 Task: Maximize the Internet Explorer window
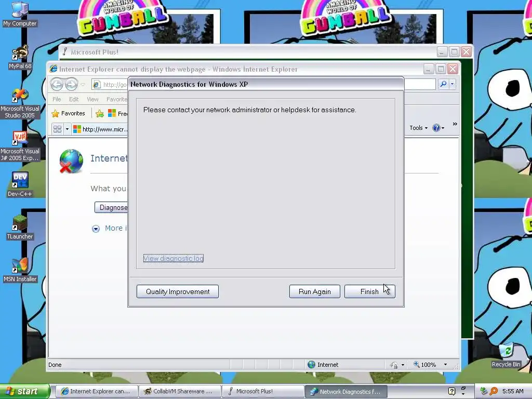pyautogui.click(x=441, y=69)
